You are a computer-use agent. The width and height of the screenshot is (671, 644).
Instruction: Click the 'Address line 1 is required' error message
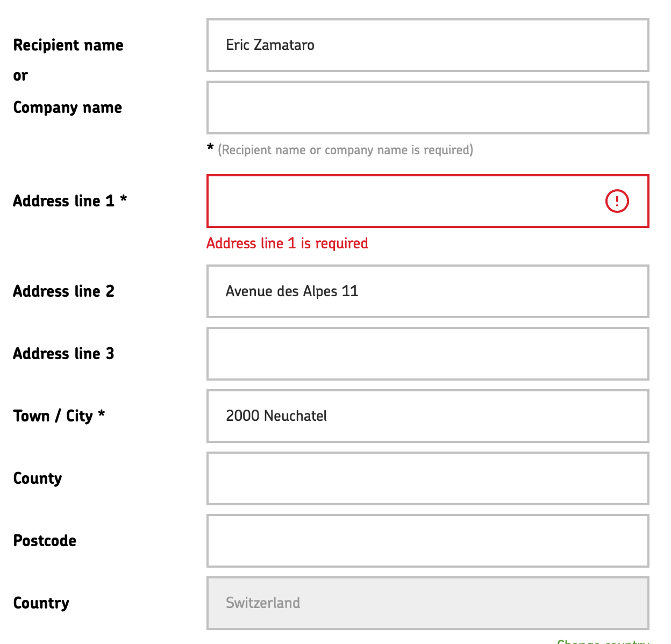coord(287,244)
